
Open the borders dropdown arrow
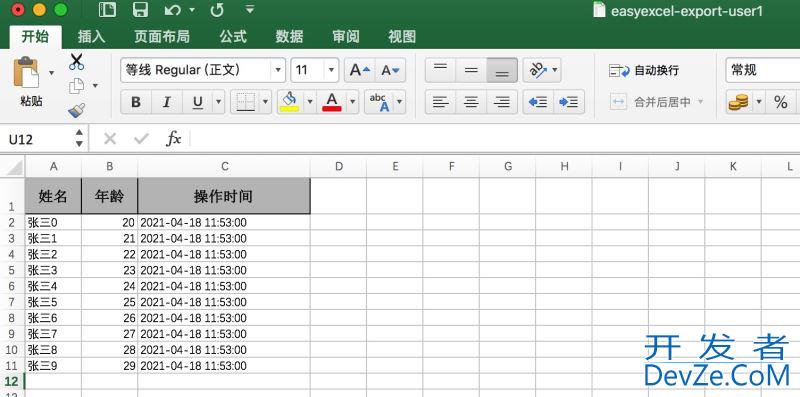click(x=265, y=102)
